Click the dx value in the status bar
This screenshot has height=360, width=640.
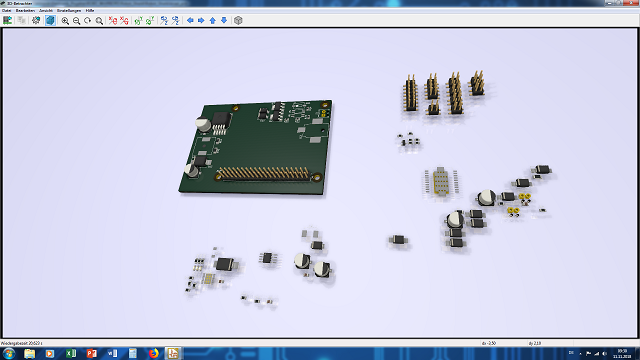[x=489, y=344]
